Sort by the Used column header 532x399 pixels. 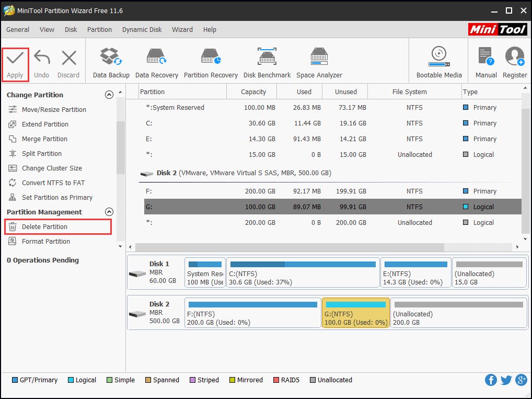tap(299, 92)
